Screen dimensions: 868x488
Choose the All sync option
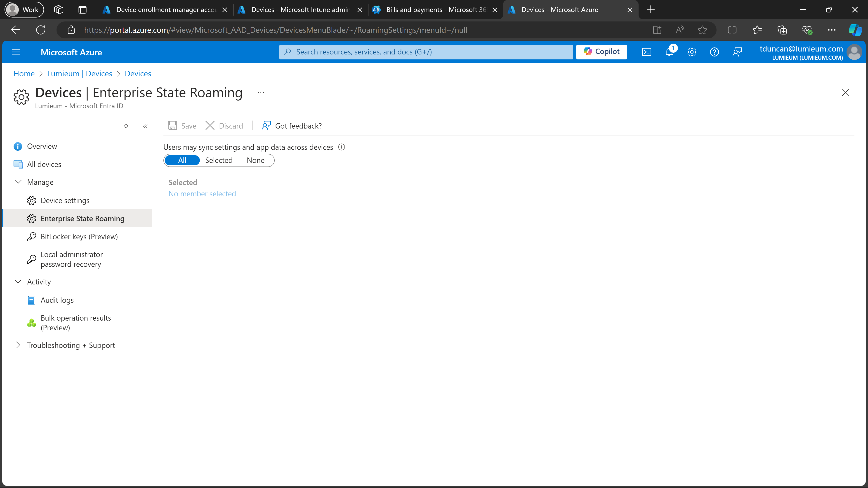pyautogui.click(x=182, y=160)
